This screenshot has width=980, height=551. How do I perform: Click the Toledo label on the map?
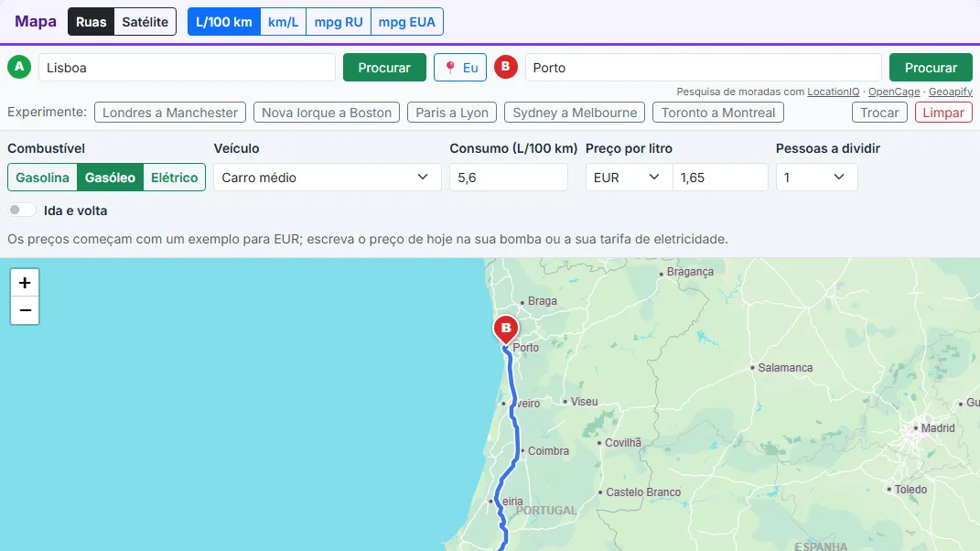[x=910, y=489]
